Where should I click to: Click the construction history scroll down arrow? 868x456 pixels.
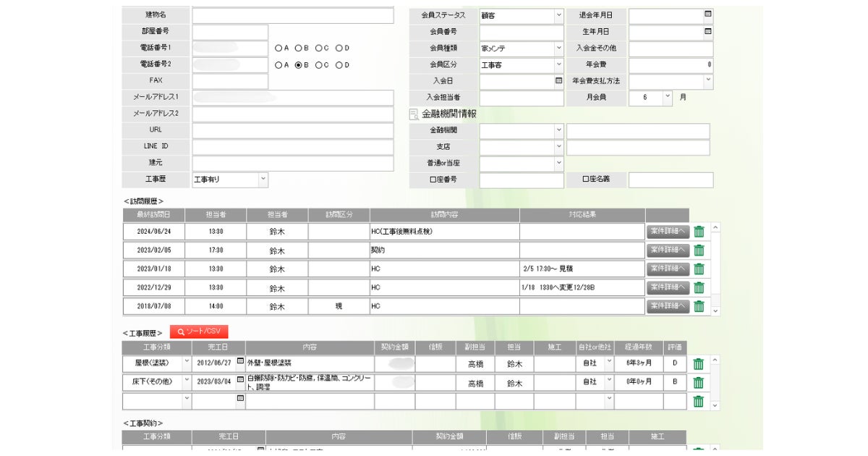[715, 406]
